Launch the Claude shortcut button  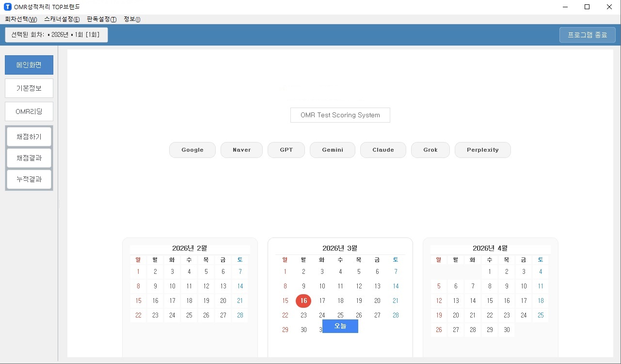point(383,150)
